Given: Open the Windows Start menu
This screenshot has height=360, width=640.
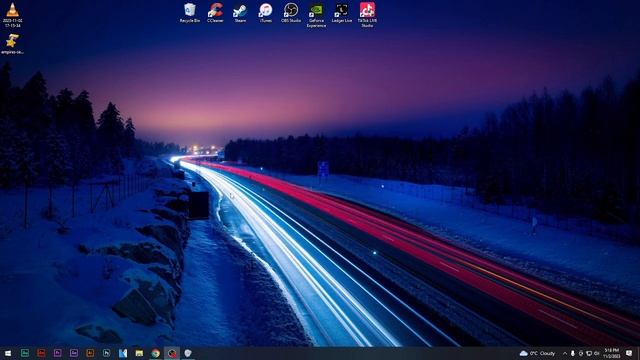Looking at the screenshot, I should 8,353.
